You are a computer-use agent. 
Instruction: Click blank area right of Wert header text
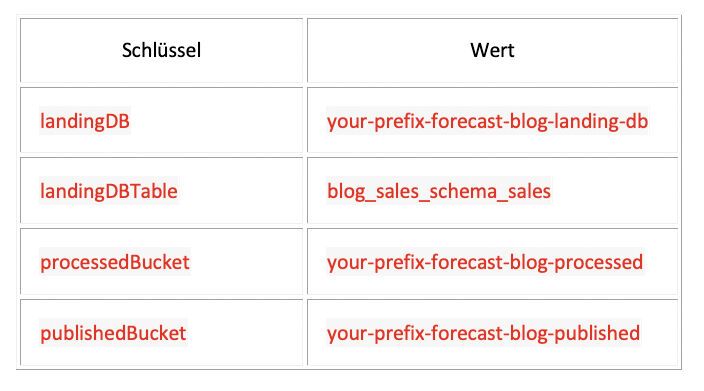pos(595,50)
